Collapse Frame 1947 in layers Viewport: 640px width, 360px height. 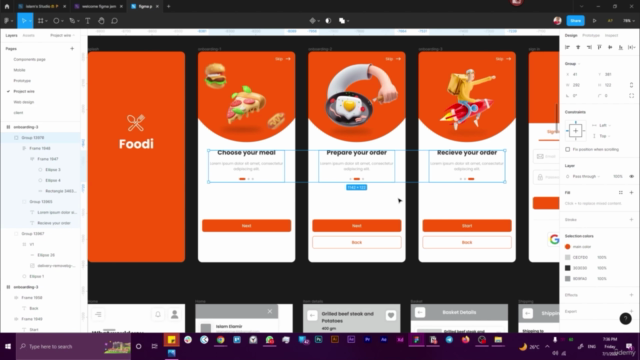click(32, 159)
